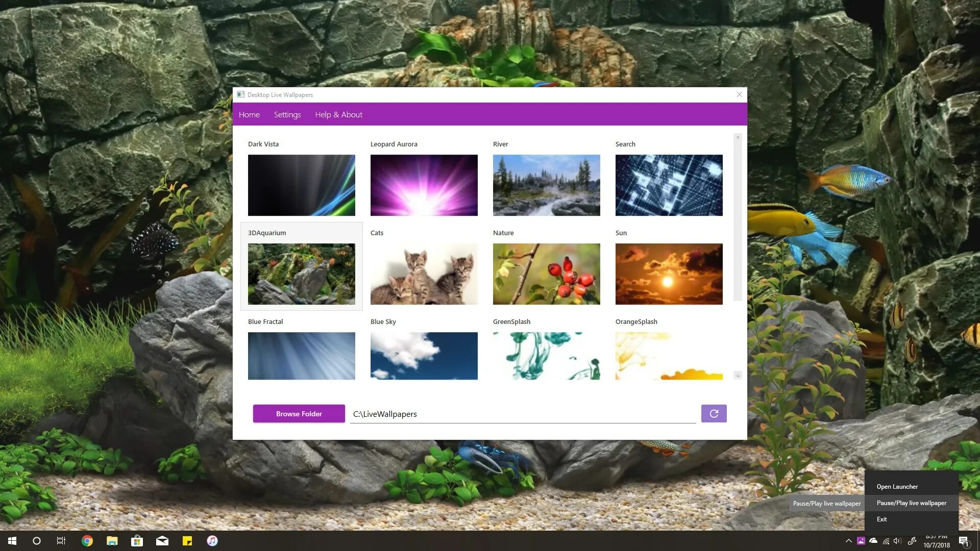Viewport: 980px width, 551px height.
Task: Select the Leopard Aurora wallpaper thumbnail
Action: tap(423, 185)
